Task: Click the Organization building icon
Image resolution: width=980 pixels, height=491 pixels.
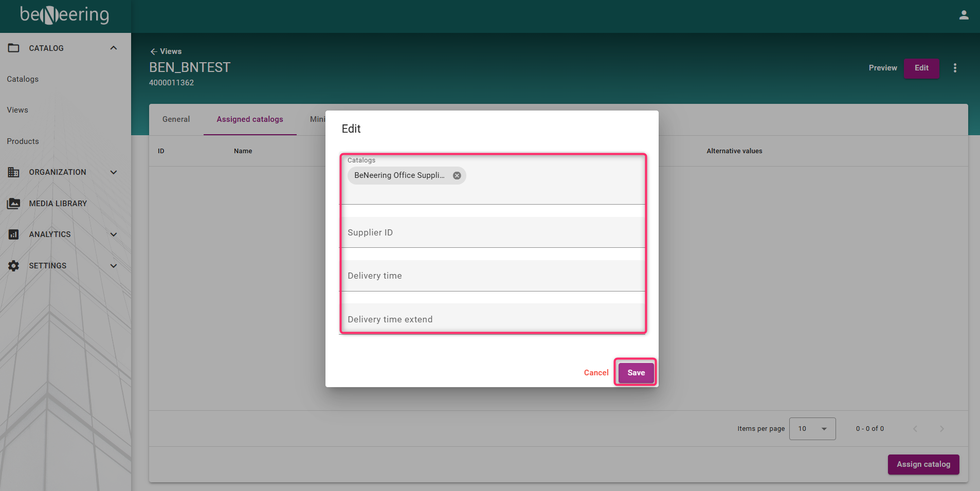Action: 14,172
